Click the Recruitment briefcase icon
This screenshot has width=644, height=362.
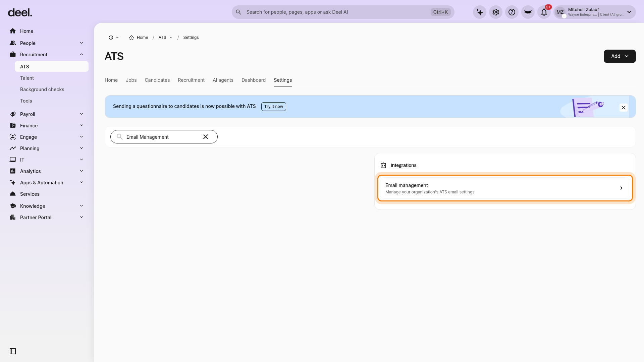pyautogui.click(x=13, y=55)
